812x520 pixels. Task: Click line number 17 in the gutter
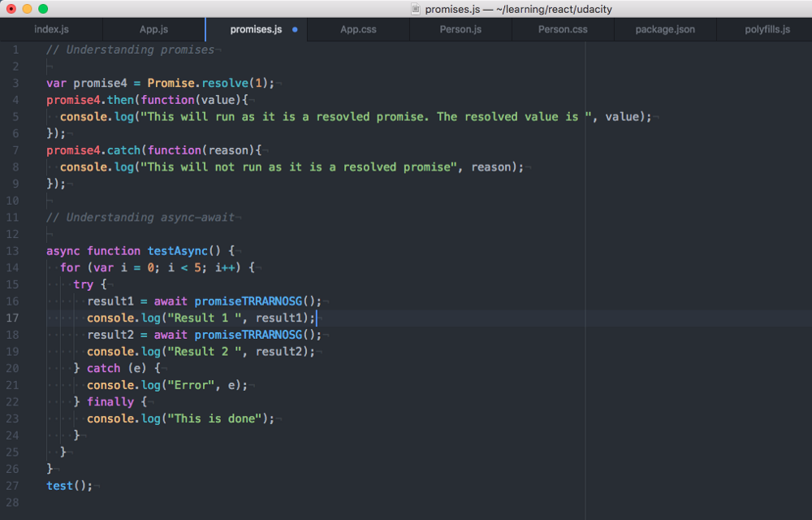click(15, 318)
